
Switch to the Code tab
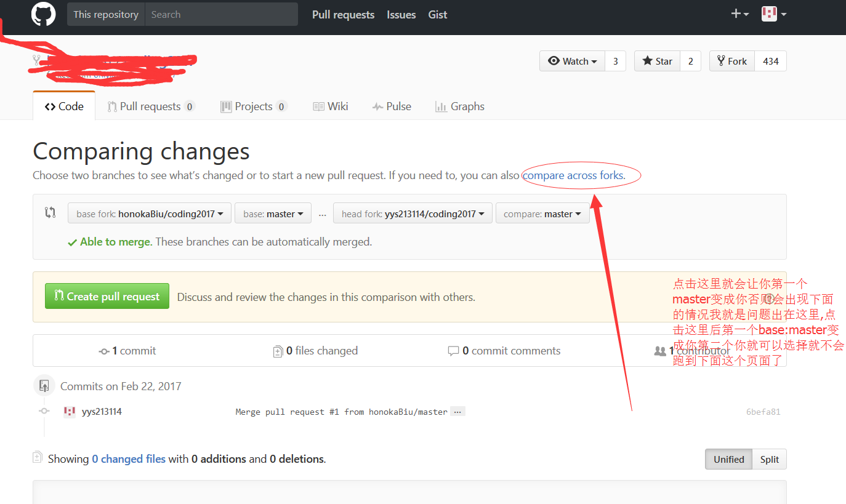click(64, 106)
